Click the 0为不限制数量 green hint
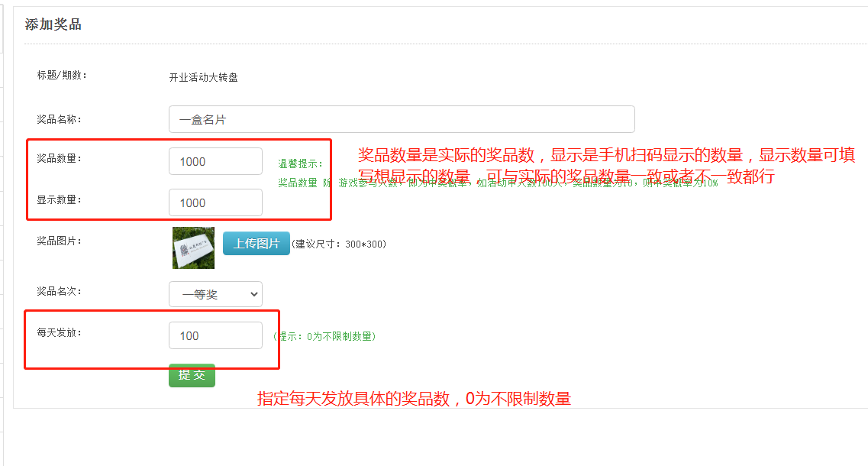The width and height of the screenshot is (868, 466). pos(324,336)
